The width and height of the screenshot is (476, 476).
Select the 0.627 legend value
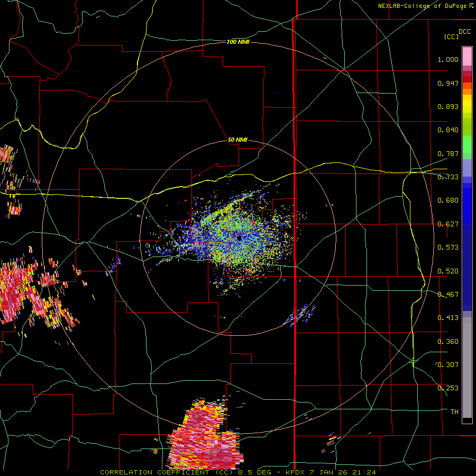tap(448, 224)
